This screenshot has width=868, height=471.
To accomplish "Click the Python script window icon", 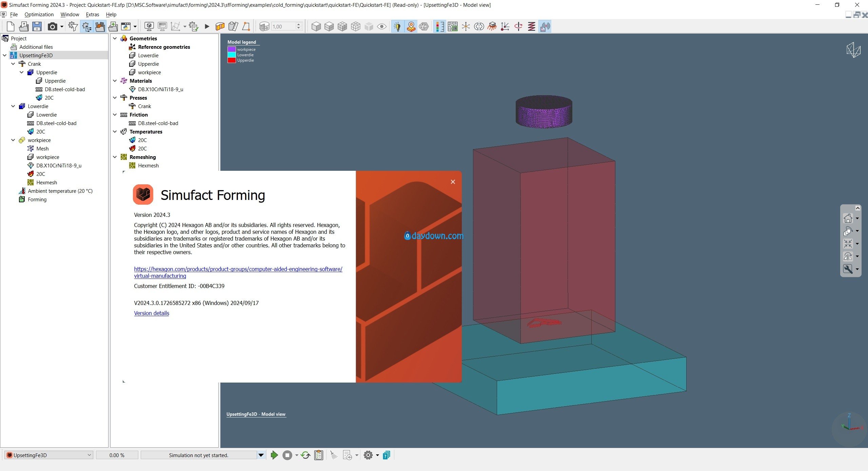I will point(126,26).
